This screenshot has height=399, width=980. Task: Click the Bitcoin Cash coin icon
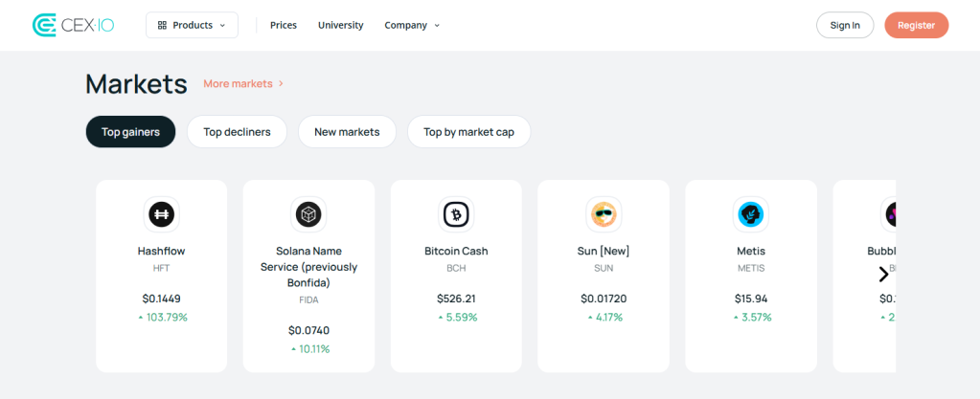click(x=456, y=214)
